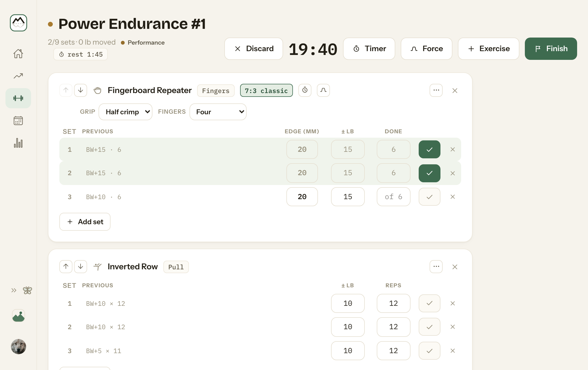Open Fingerboard Repeater timer clock icon
Viewport: 588px width, 370px height.
(305, 90)
